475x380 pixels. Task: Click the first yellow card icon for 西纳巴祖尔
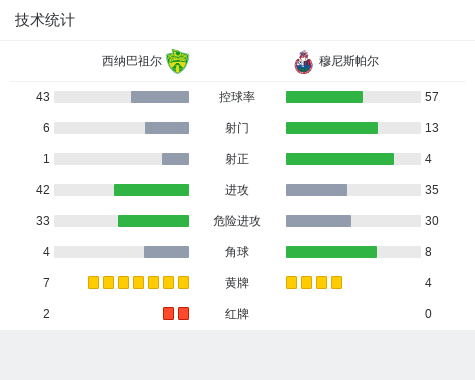pyautogui.click(x=93, y=282)
